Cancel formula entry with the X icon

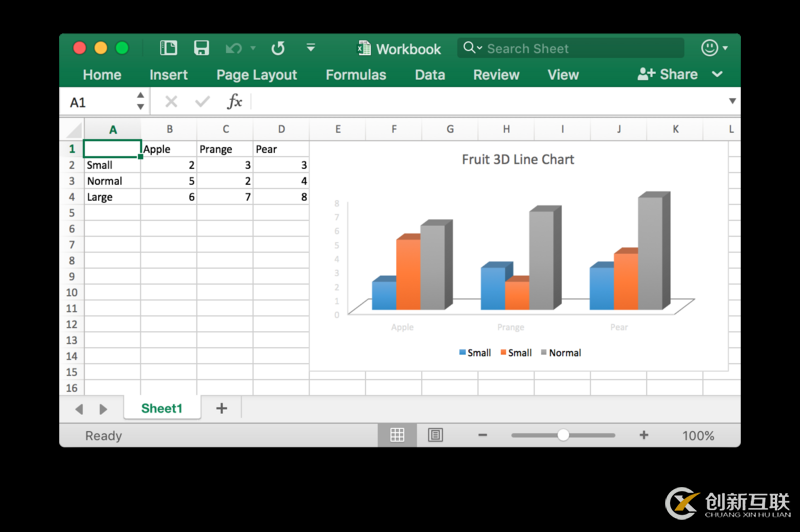171,102
